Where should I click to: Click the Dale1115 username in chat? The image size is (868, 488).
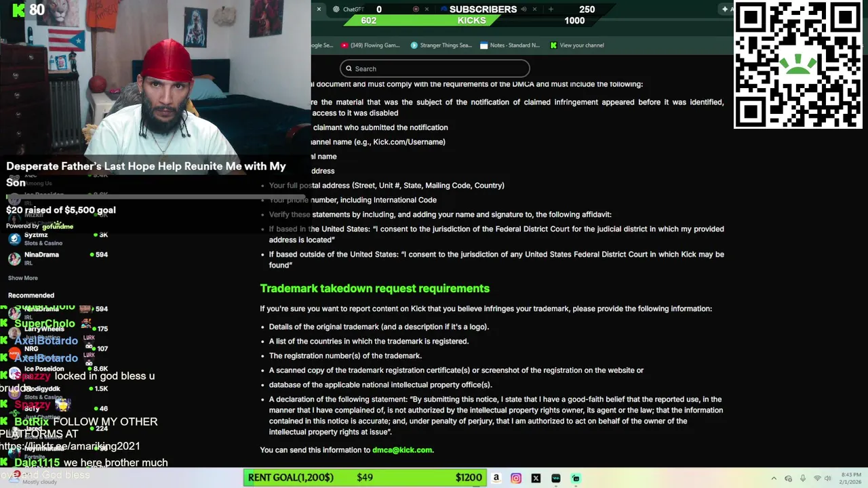pyautogui.click(x=37, y=463)
